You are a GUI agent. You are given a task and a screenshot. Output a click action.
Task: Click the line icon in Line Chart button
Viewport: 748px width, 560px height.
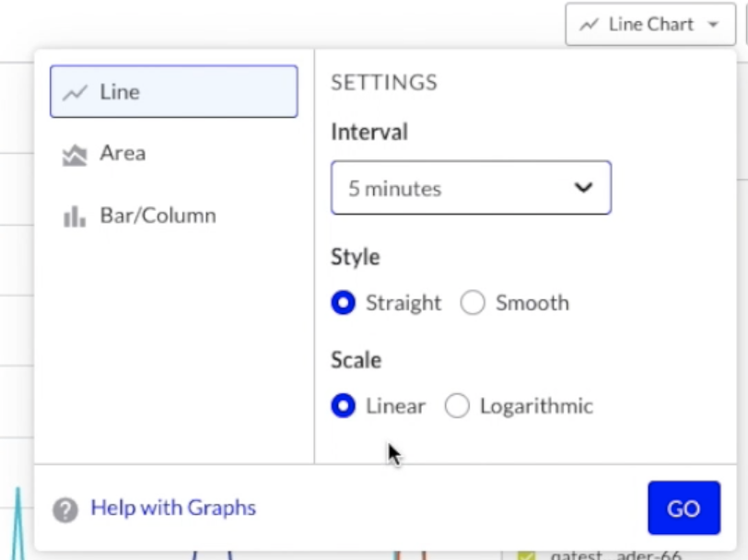(x=590, y=25)
